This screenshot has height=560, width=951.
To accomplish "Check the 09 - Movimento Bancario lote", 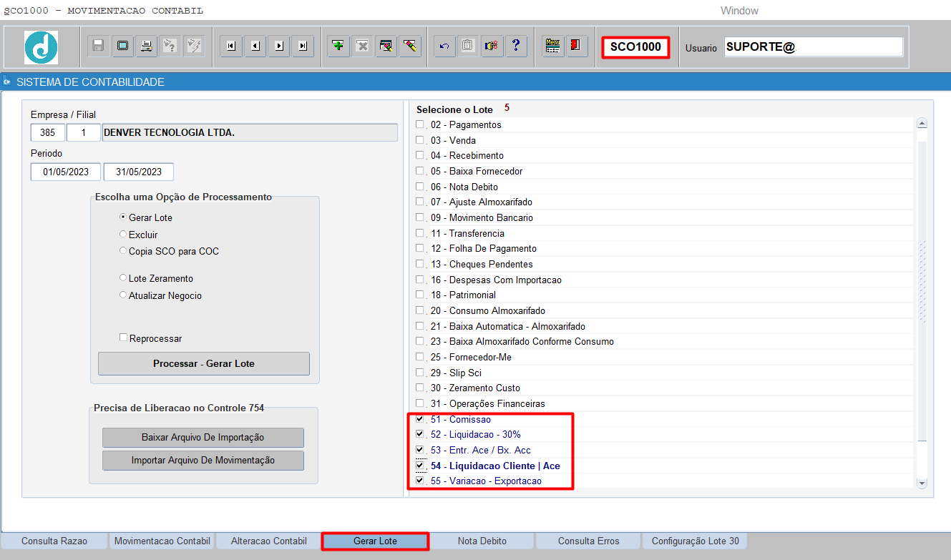I will pos(420,217).
